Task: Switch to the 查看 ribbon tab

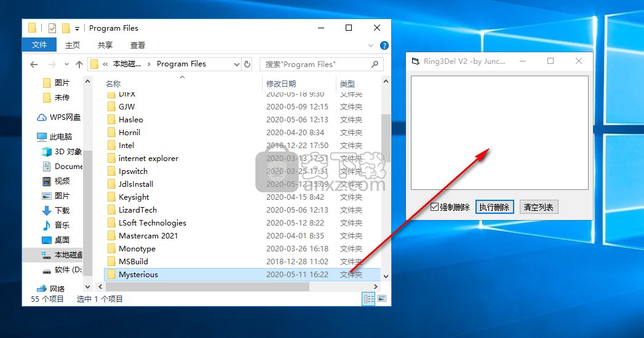Action: click(138, 45)
